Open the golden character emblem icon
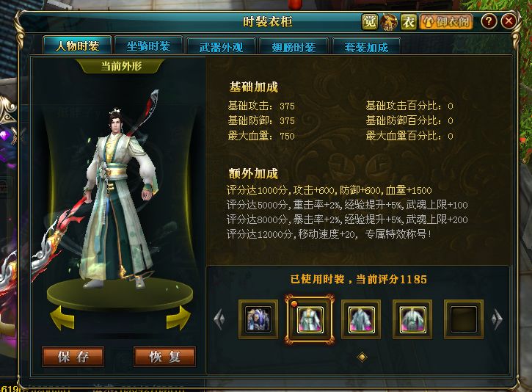Image resolution: width=532 pixels, height=392 pixels. pyautogui.click(x=389, y=22)
